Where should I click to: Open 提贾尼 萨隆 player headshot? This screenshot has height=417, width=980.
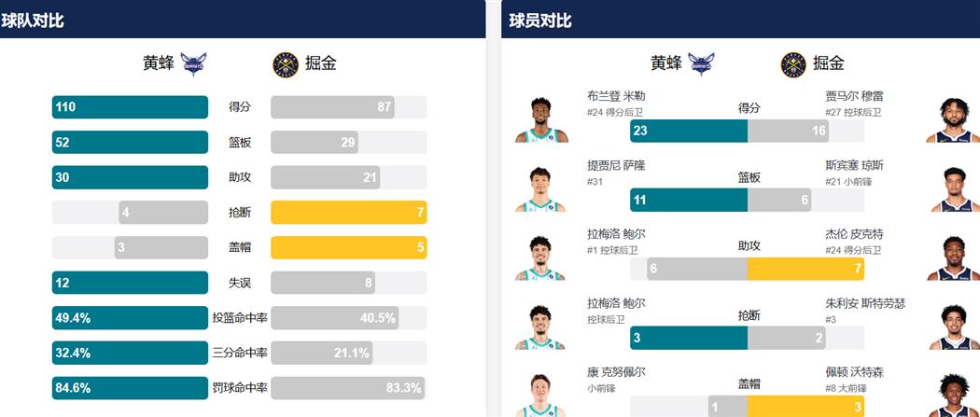(541, 189)
